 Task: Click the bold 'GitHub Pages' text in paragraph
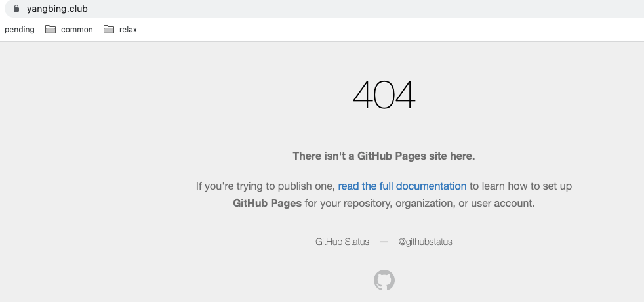tap(268, 204)
